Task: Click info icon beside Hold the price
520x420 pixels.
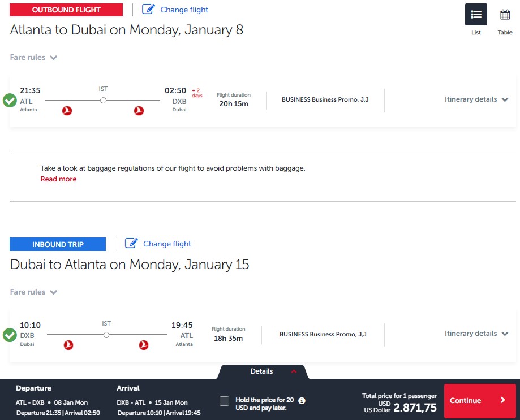Action: [x=302, y=401]
